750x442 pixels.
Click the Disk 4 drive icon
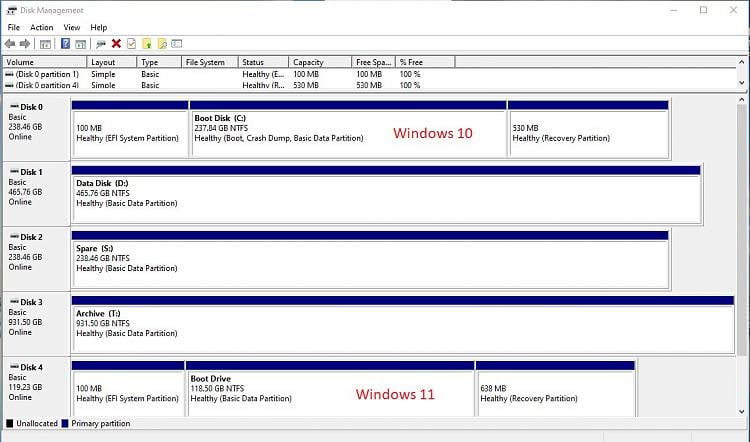coord(14,366)
